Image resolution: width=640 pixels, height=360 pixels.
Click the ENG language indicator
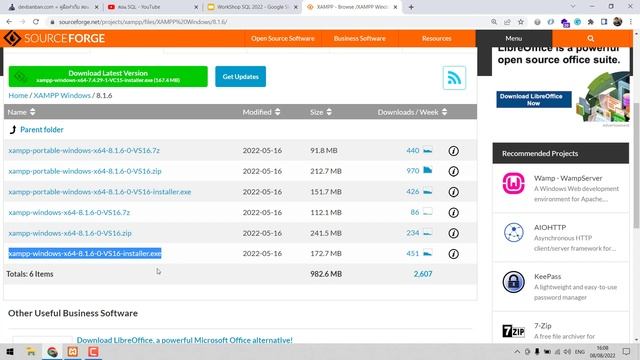[x=580, y=352]
